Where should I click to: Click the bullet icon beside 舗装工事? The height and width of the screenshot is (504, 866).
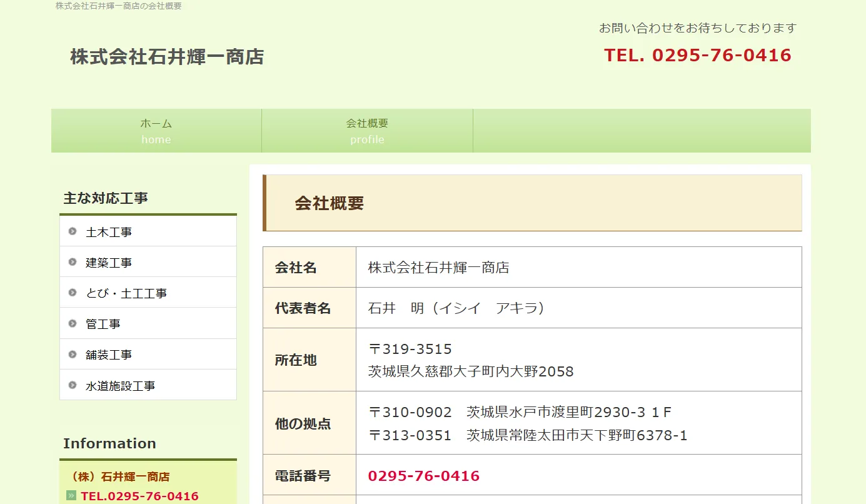[x=73, y=355]
